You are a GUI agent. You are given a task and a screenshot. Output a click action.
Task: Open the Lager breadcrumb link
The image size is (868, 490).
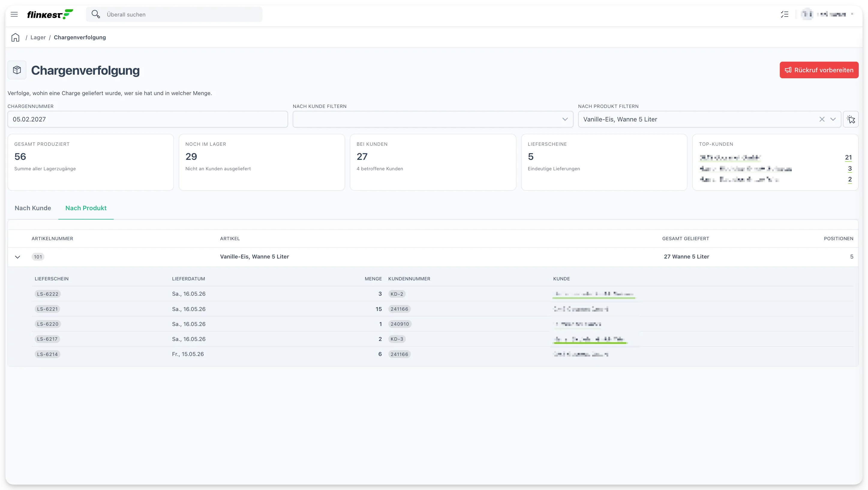[x=38, y=37]
